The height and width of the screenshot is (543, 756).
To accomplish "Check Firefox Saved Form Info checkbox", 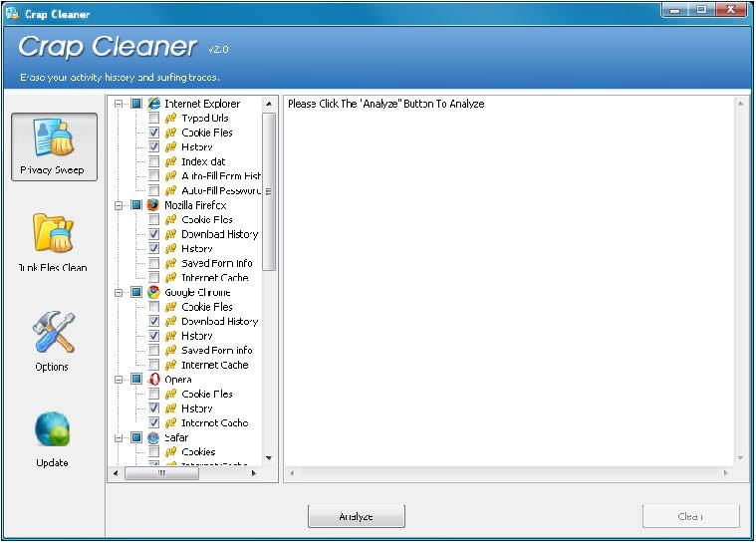I will coord(153,263).
